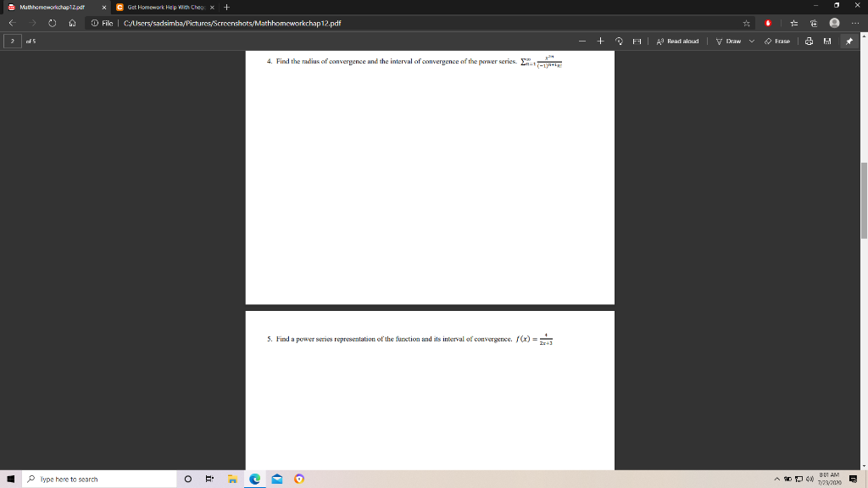Print the PDF document
This screenshot has height=488, width=868.
click(808, 41)
